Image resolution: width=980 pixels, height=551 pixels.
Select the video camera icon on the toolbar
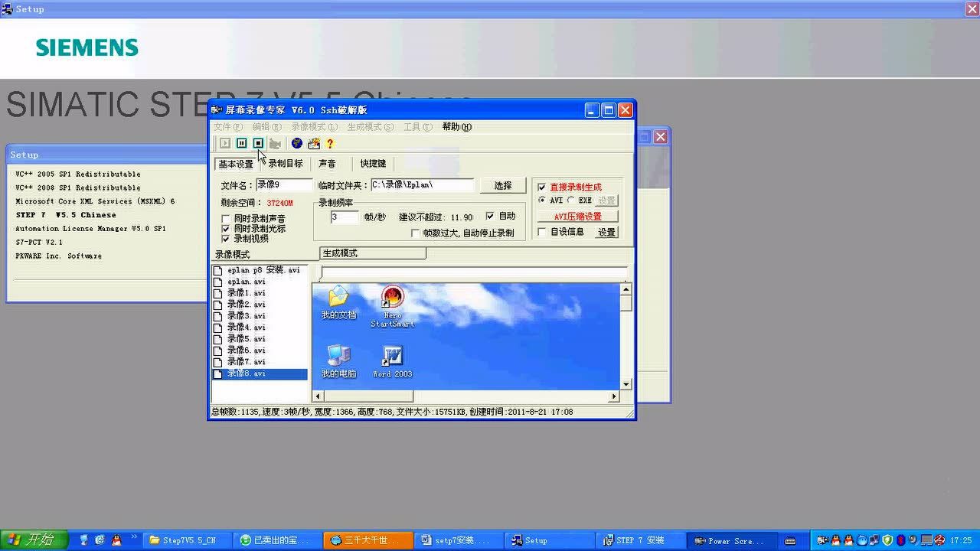coord(276,143)
